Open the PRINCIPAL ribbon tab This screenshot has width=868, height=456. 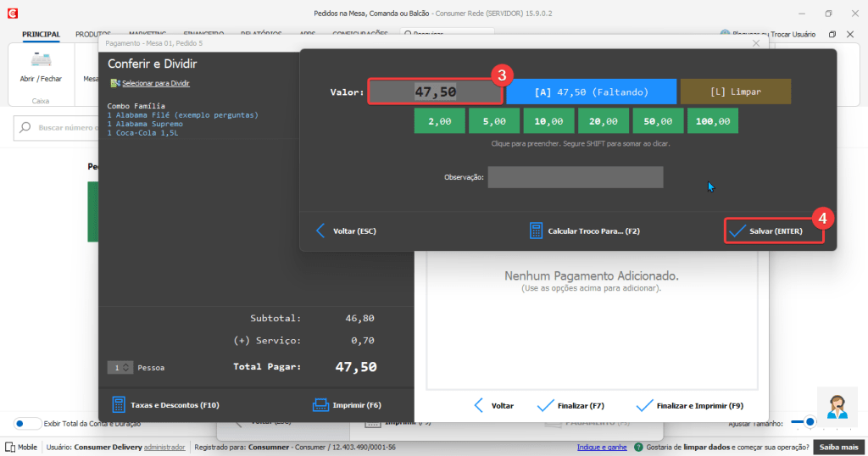(x=41, y=34)
